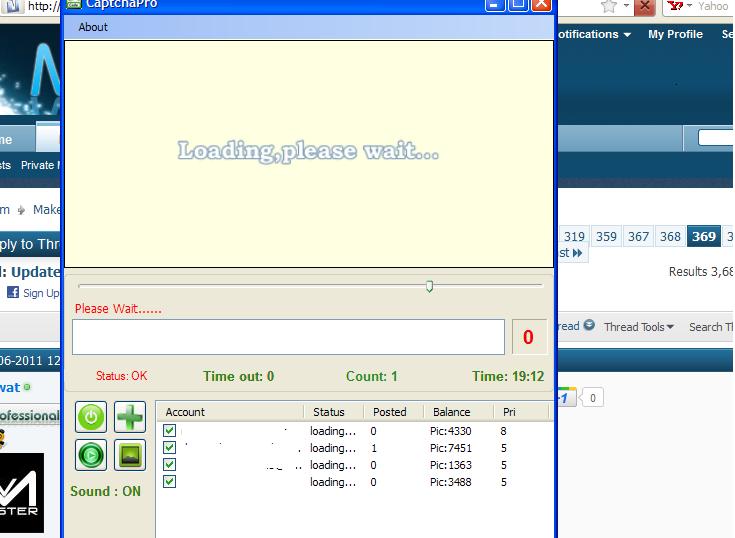Click the Balance column header
Screen dimensions: 735x538
(459, 412)
